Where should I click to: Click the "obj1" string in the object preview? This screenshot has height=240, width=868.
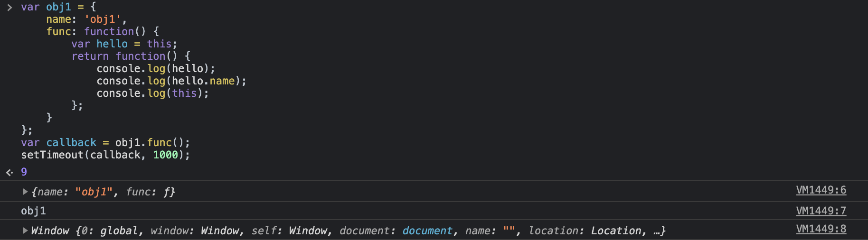point(94,192)
